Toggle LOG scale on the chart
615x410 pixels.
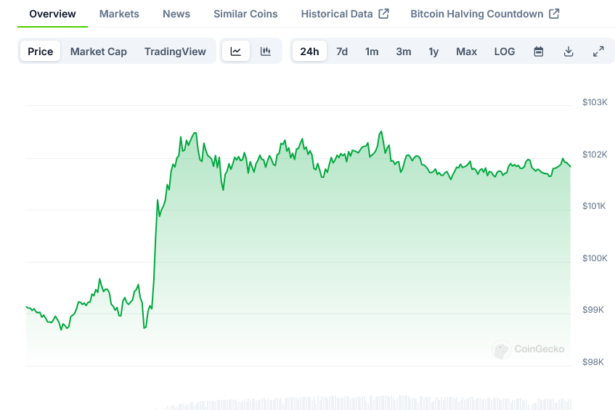point(504,52)
